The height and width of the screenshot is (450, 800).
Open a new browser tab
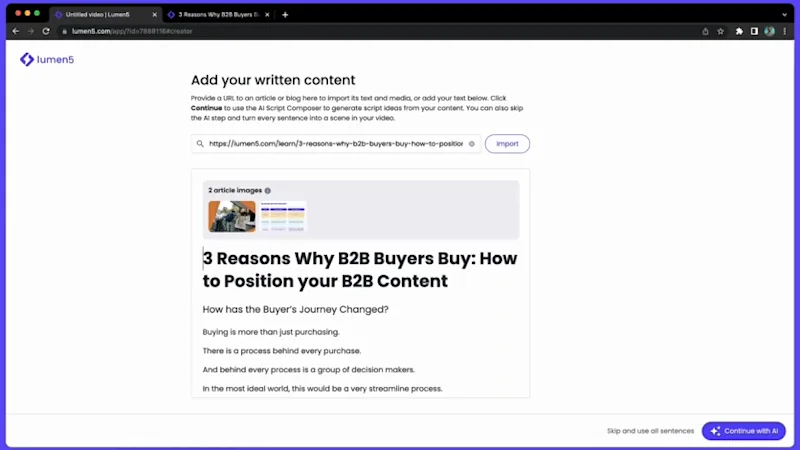(285, 15)
